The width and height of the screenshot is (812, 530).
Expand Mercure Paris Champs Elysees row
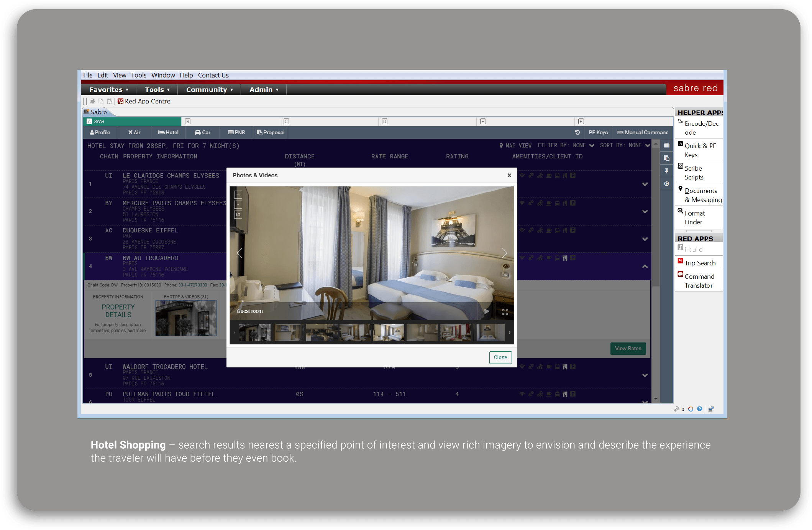point(645,212)
